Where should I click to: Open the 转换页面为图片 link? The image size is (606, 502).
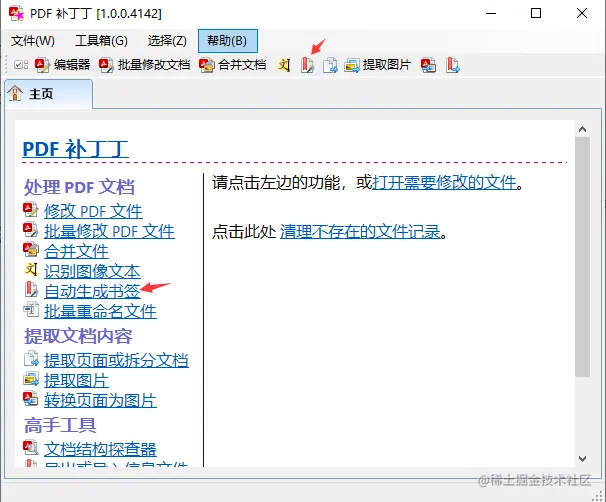(x=100, y=400)
